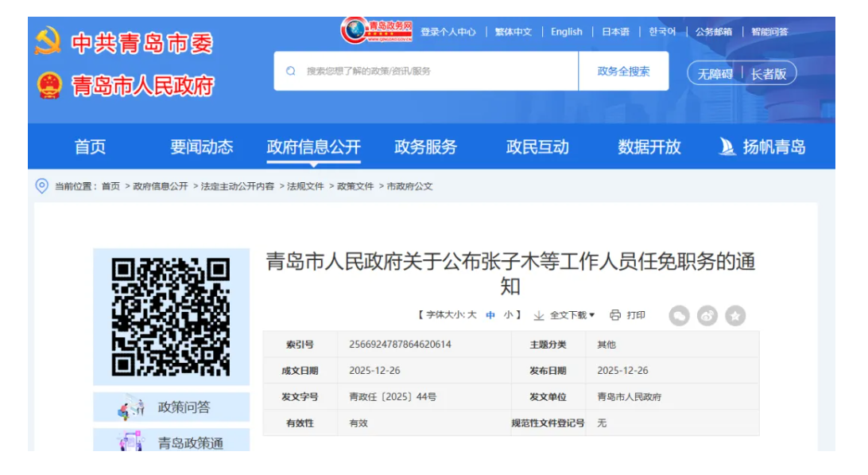Turn on 无障碍 accessibility mode
This screenshot has width=868, height=475.
point(715,74)
